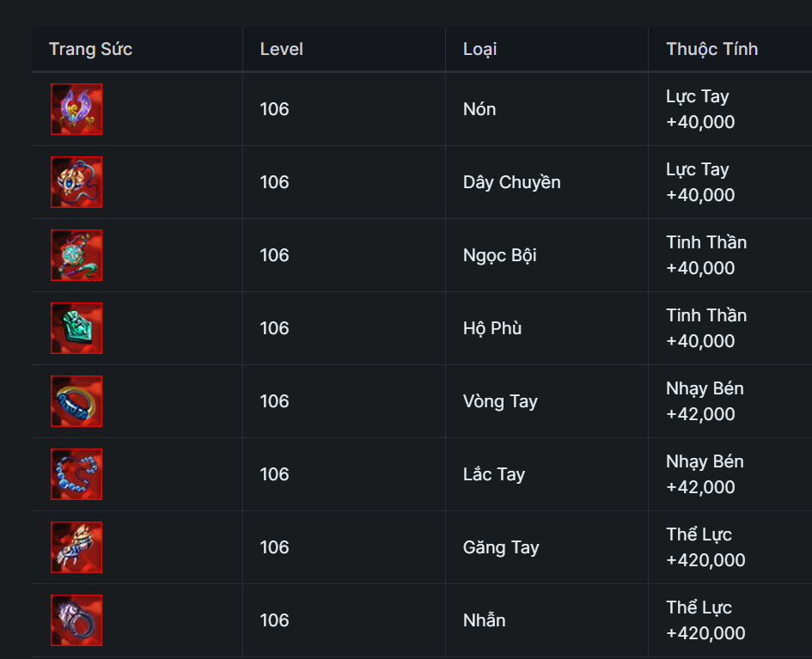
Task: Click the Nón helmet item icon
Action: 76,109
